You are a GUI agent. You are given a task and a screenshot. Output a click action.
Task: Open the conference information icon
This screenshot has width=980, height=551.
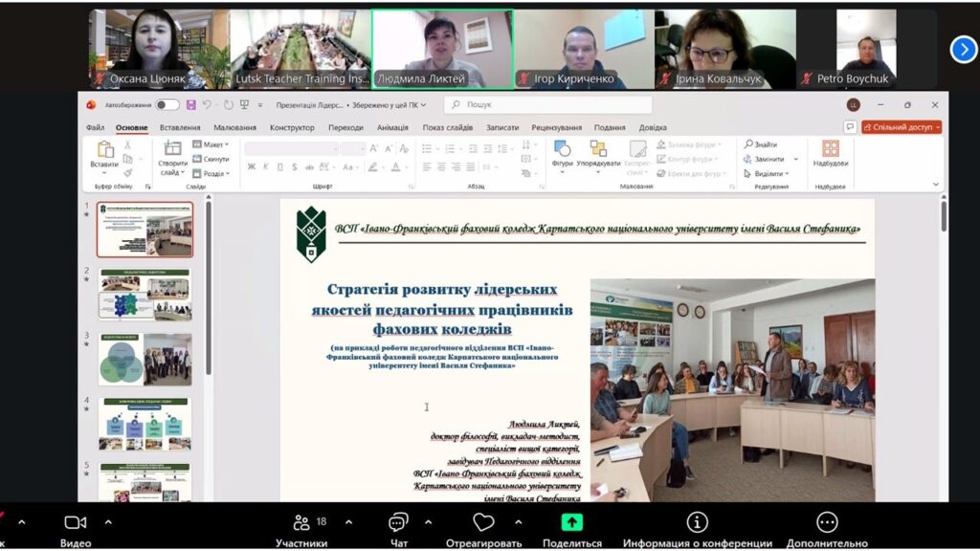[697, 522]
